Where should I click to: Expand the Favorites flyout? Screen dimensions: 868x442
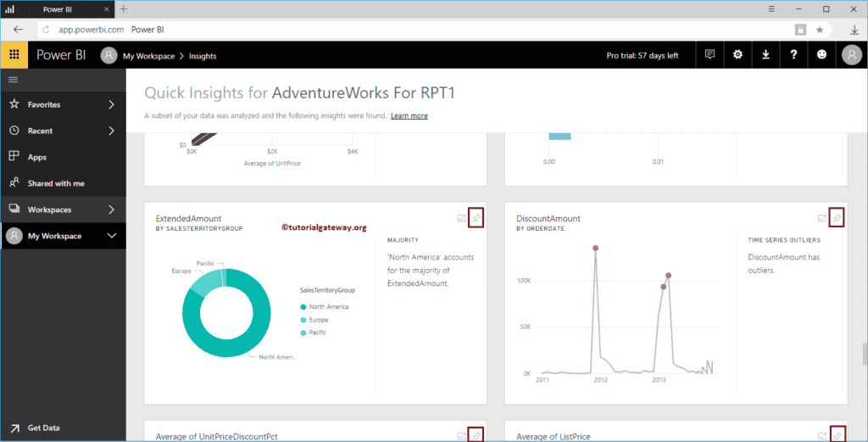[111, 104]
